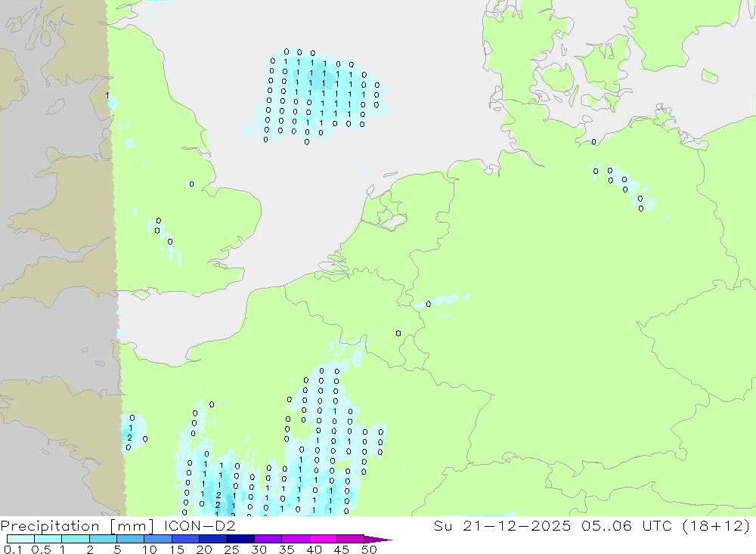Image resolution: width=756 pixels, height=554 pixels.
Task: Select the 15–20 mm legend color swatch
Action: tap(186, 539)
